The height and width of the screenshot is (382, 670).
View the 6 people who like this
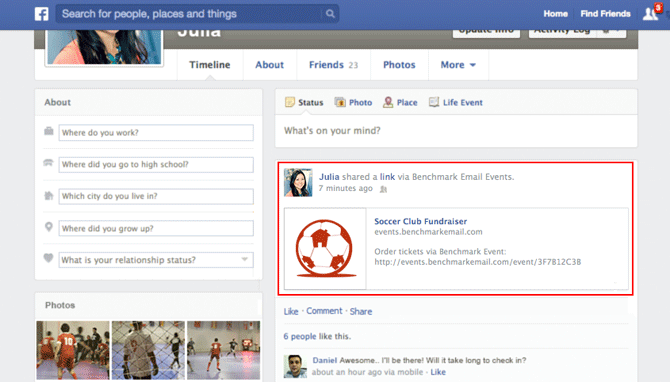tap(300, 336)
